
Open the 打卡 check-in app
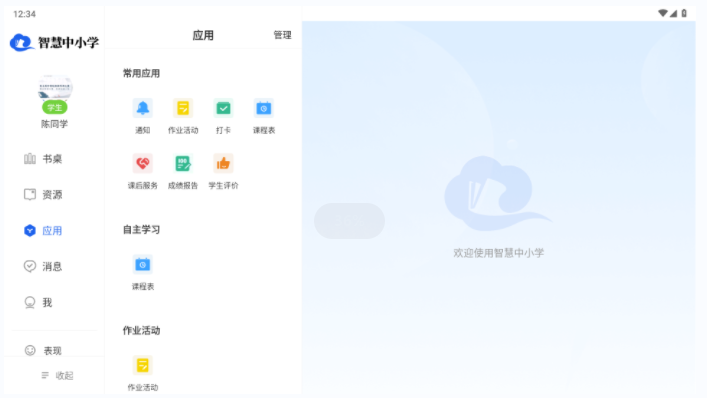[x=223, y=116]
